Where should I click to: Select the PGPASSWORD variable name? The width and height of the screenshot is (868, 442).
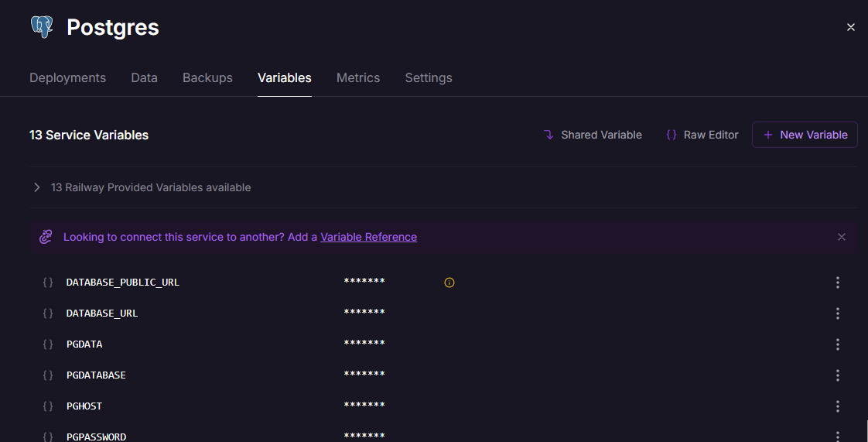pyautogui.click(x=97, y=437)
